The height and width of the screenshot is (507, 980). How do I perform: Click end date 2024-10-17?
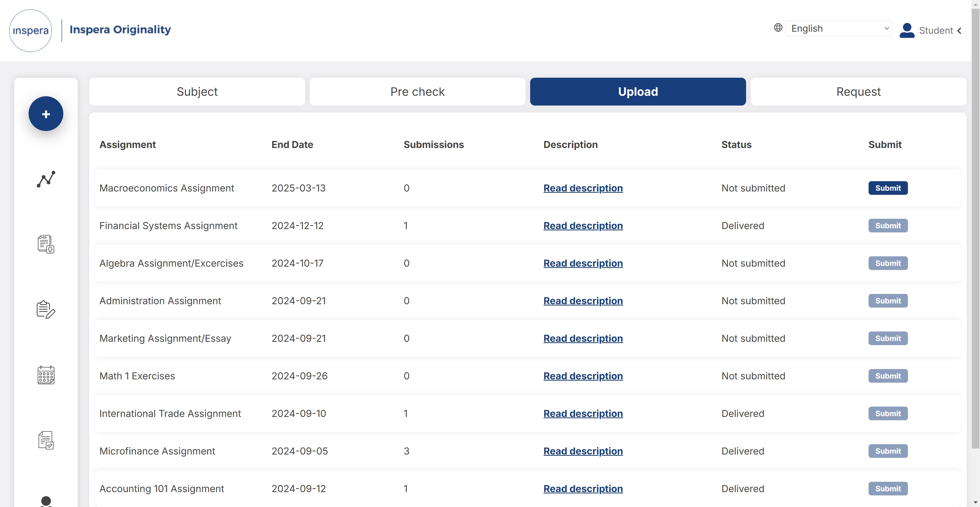[x=297, y=263]
